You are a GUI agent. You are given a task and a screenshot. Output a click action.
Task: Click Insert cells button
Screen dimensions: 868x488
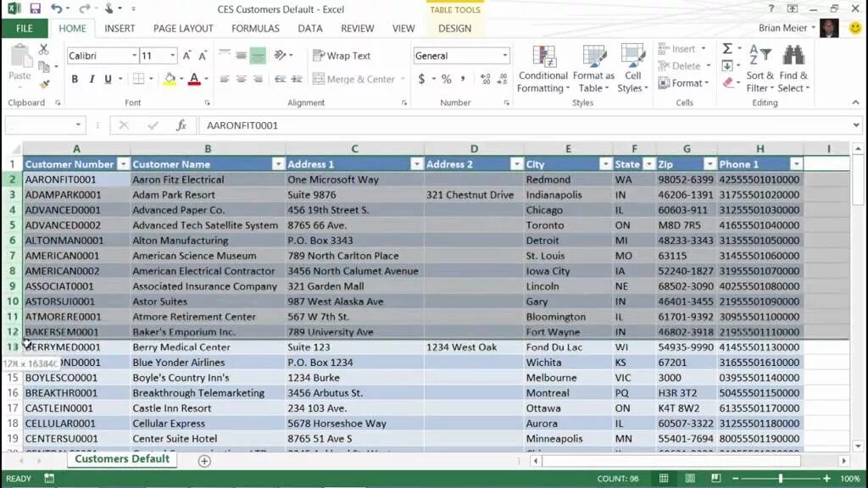682,48
